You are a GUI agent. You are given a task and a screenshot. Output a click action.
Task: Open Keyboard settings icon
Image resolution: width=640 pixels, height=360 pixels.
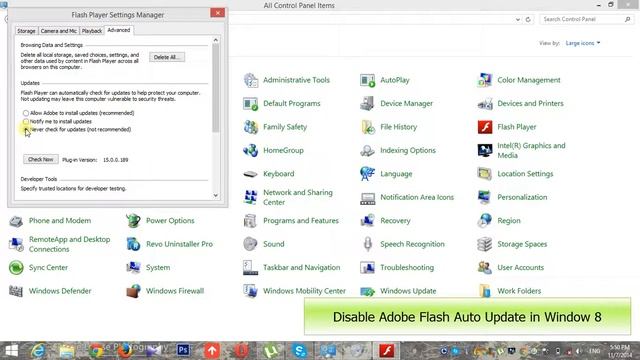point(251,174)
